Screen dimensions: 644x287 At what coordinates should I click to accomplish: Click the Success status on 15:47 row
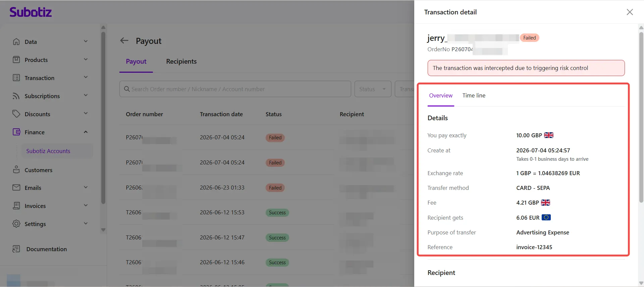coord(277,238)
